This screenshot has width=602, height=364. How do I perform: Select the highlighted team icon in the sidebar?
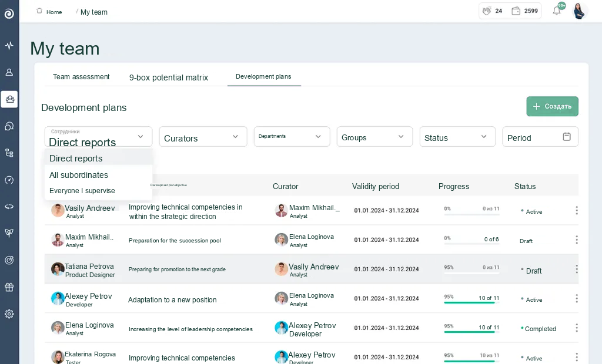[9, 99]
